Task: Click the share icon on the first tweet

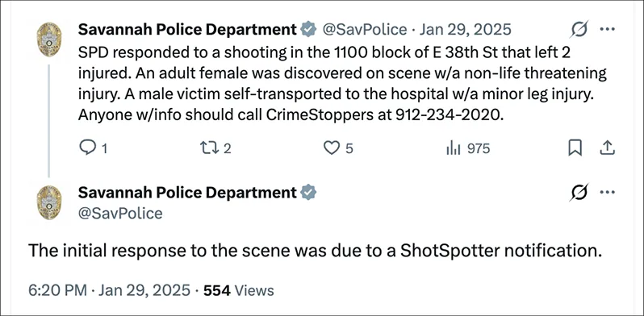Action: (607, 148)
